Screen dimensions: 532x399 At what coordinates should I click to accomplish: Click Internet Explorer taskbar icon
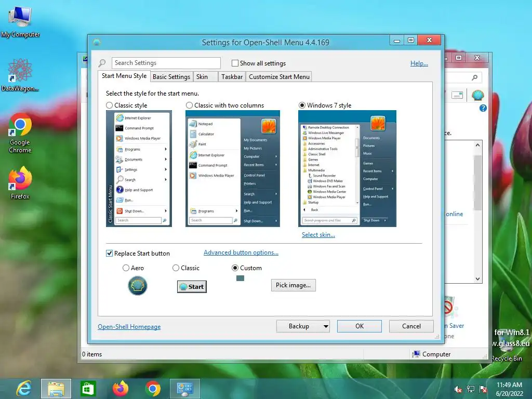[24, 389]
